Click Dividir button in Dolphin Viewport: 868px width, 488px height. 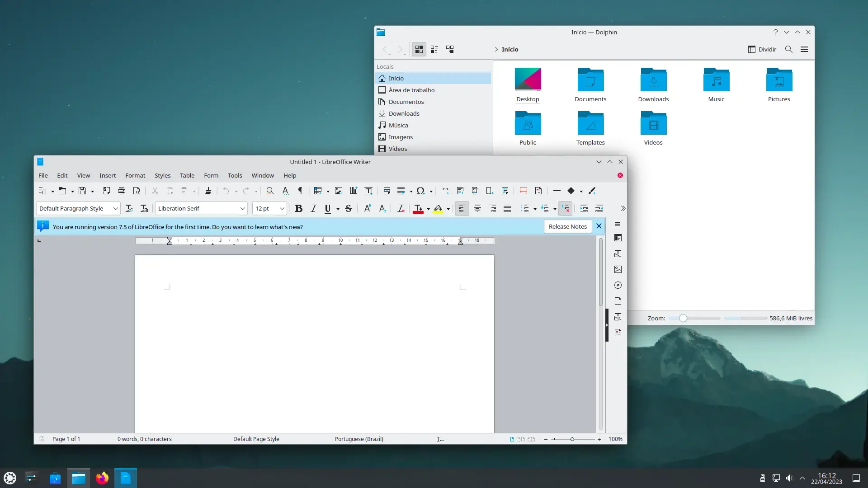762,49
